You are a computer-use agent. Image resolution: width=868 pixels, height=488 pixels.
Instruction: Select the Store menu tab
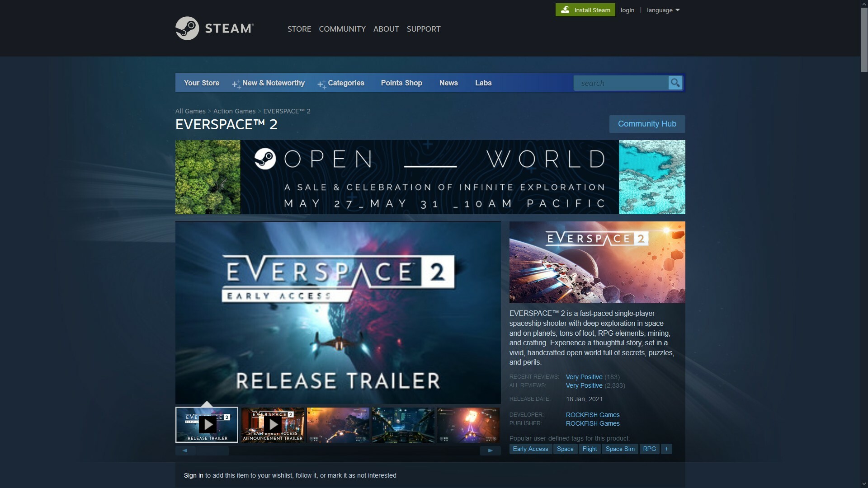click(x=299, y=28)
